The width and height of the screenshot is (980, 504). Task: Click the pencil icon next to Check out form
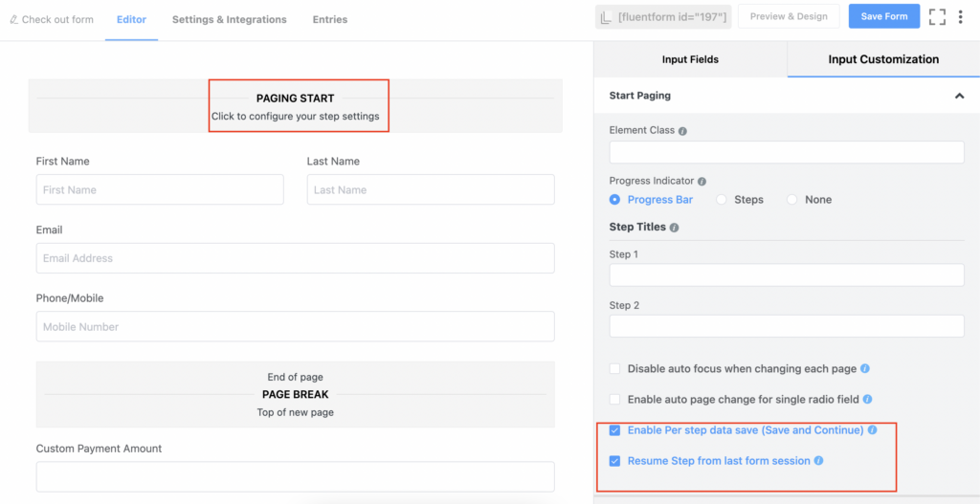click(13, 19)
